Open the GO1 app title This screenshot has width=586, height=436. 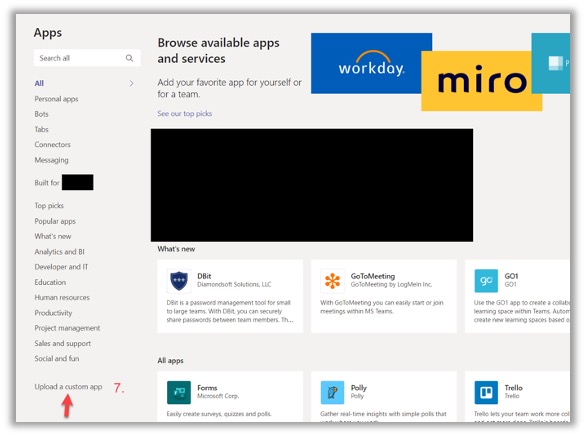511,276
